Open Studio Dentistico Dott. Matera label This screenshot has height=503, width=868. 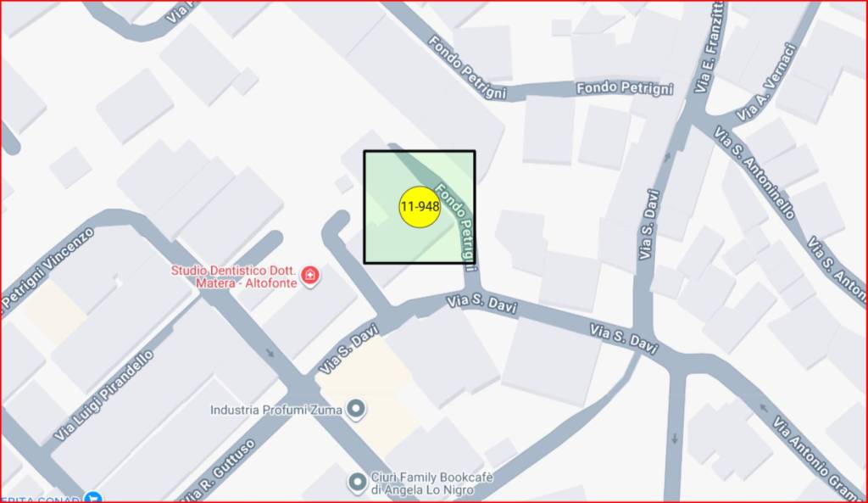click(234, 277)
